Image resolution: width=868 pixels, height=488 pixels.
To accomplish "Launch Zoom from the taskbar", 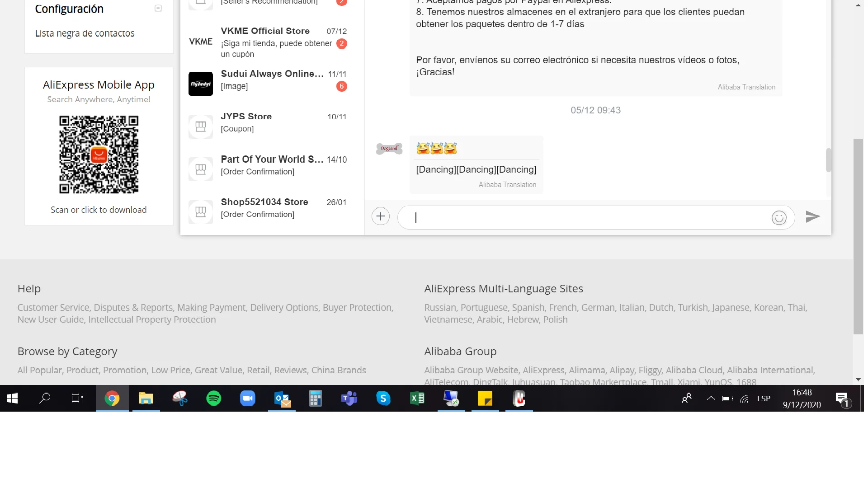I will 247,399.
